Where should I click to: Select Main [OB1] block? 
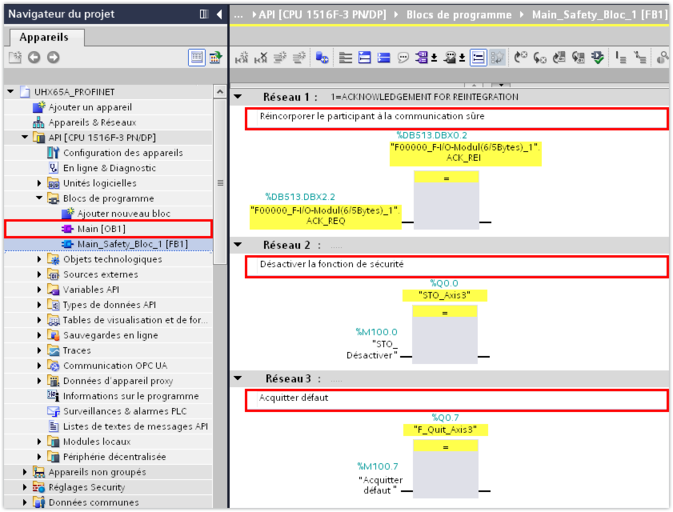(100, 229)
